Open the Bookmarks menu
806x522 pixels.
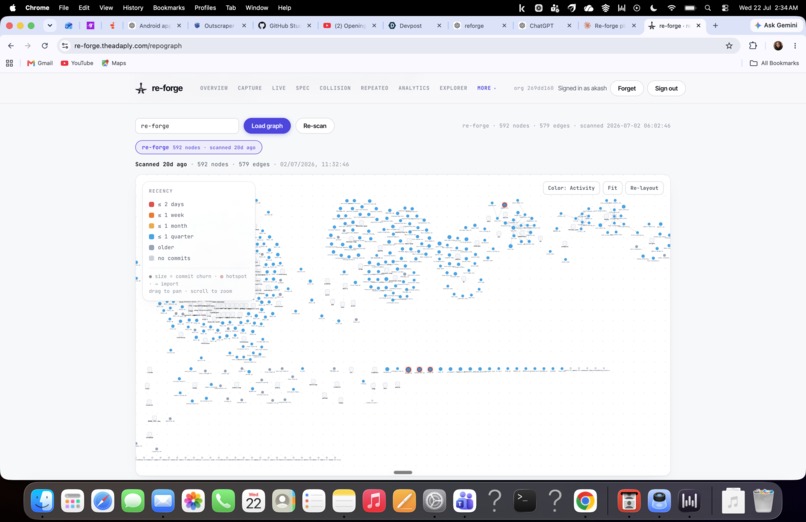click(169, 8)
